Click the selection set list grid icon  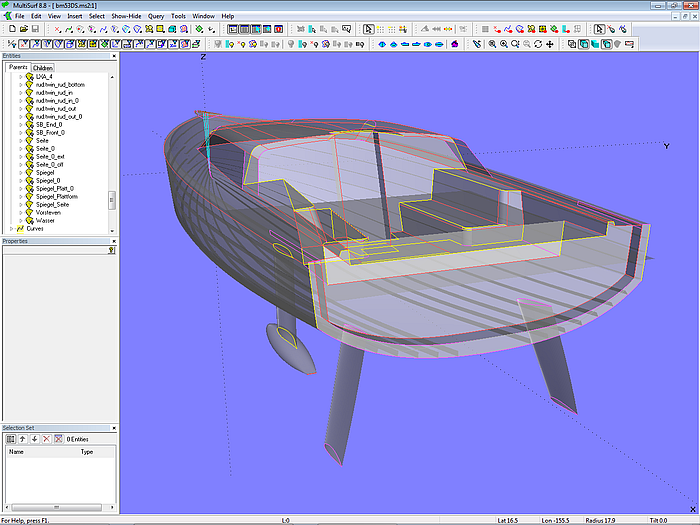[x=11, y=439]
